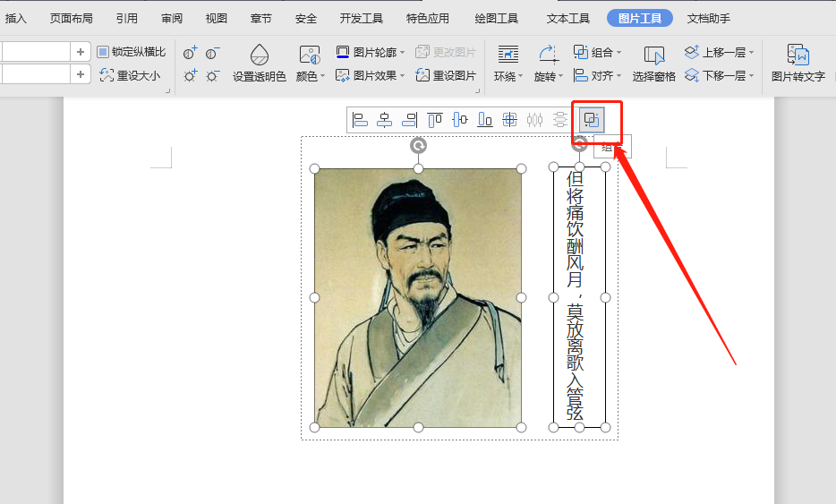The height and width of the screenshot is (504, 836).
Task: Click the grayed distribute horizontally icon
Action: [x=534, y=120]
